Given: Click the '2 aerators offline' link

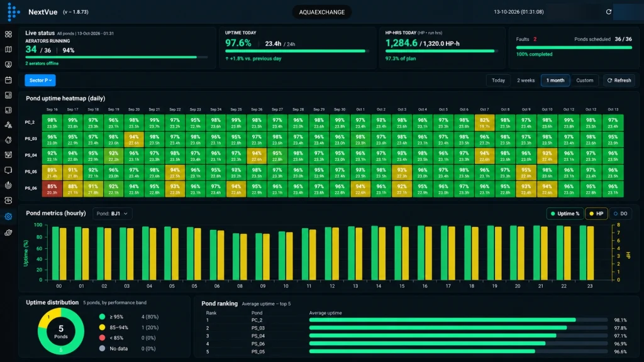Looking at the screenshot, I should [42, 63].
